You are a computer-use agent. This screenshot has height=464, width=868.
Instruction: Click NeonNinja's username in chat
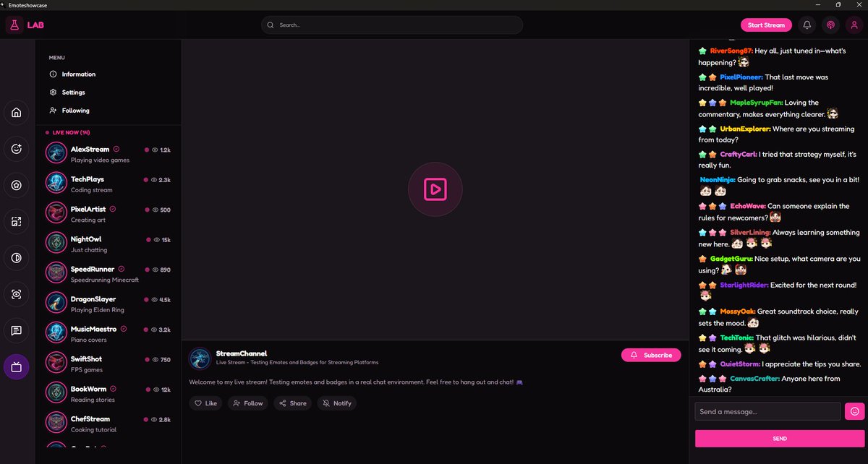(x=718, y=180)
